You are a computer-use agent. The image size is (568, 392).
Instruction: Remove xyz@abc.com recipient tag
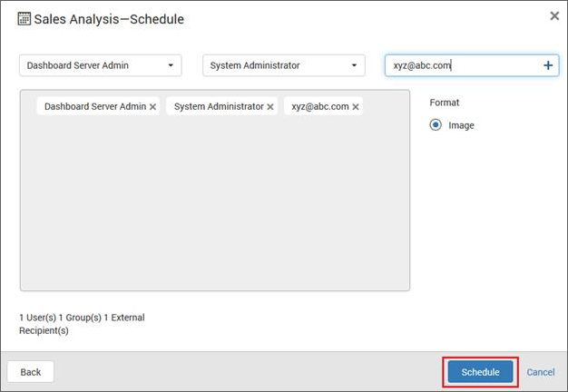tap(356, 107)
